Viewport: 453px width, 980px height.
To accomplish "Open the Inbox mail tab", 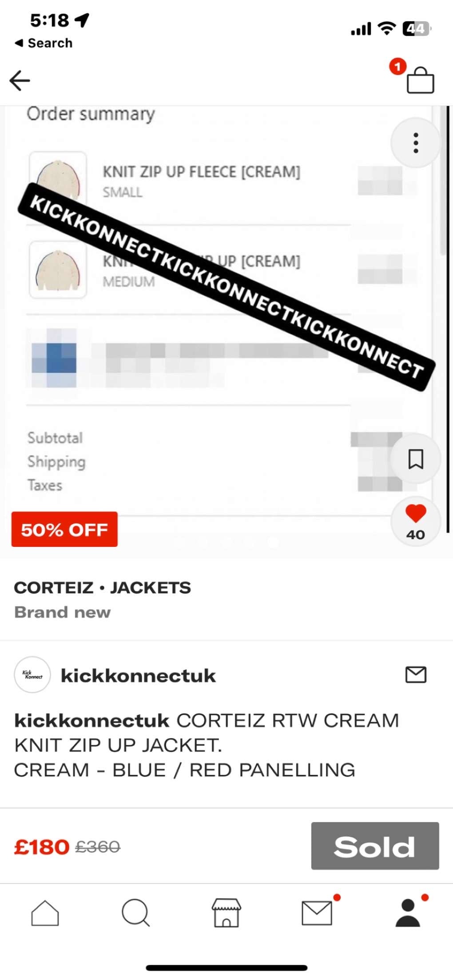I will tap(317, 913).
